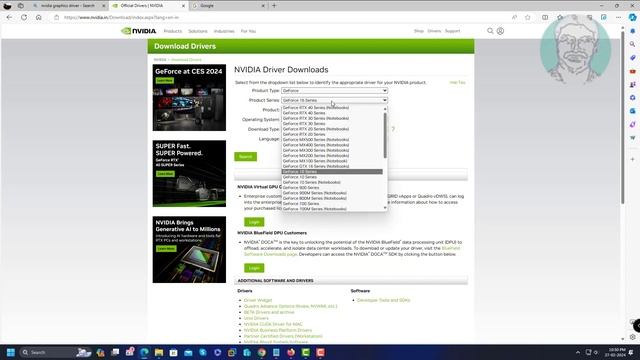Open the Solutions menu

[x=198, y=31]
